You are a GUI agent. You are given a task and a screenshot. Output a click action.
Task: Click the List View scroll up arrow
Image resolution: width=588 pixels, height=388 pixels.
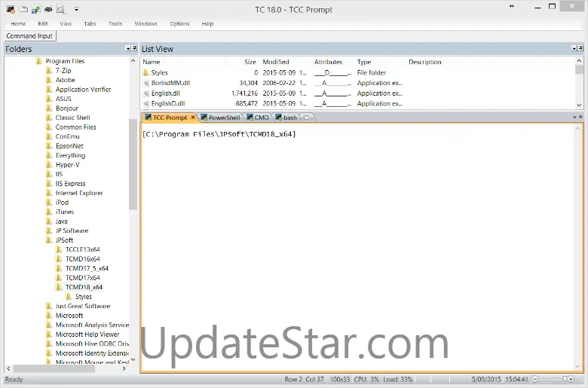(x=580, y=61)
